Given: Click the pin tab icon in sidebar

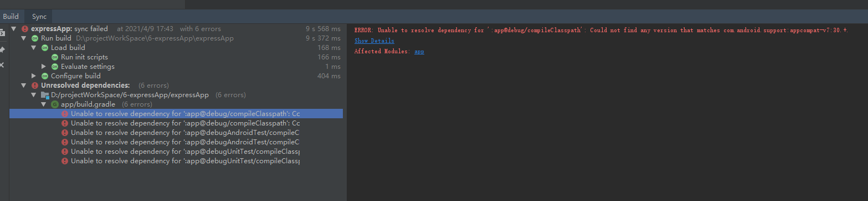Looking at the screenshot, I should coord(2,49).
